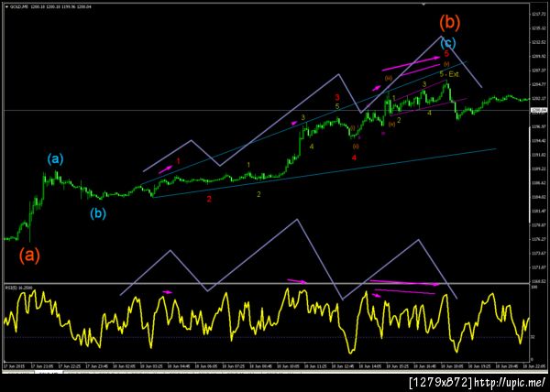Select the large orange (b) wave label
550x392 pixels.
tap(450, 22)
